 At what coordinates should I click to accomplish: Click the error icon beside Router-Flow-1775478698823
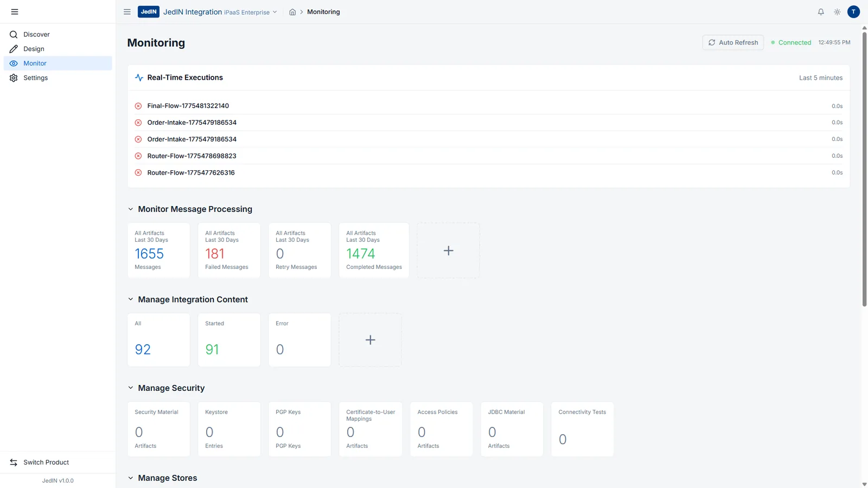pyautogui.click(x=138, y=156)
